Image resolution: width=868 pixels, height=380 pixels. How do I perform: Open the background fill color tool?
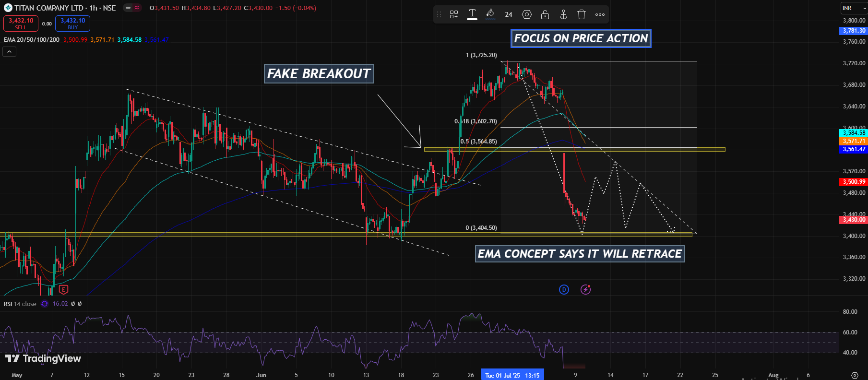490,14
